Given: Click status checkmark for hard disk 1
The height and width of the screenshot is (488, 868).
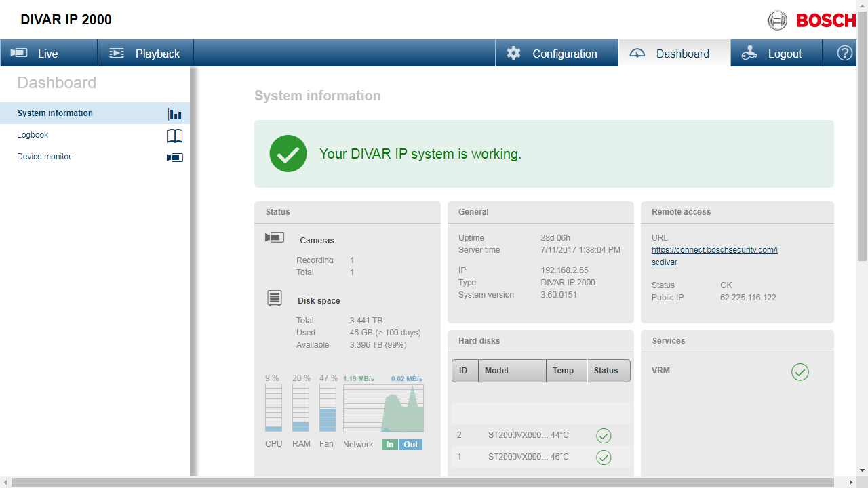Looking at the screenshot, I should click(x=604, y=457).
